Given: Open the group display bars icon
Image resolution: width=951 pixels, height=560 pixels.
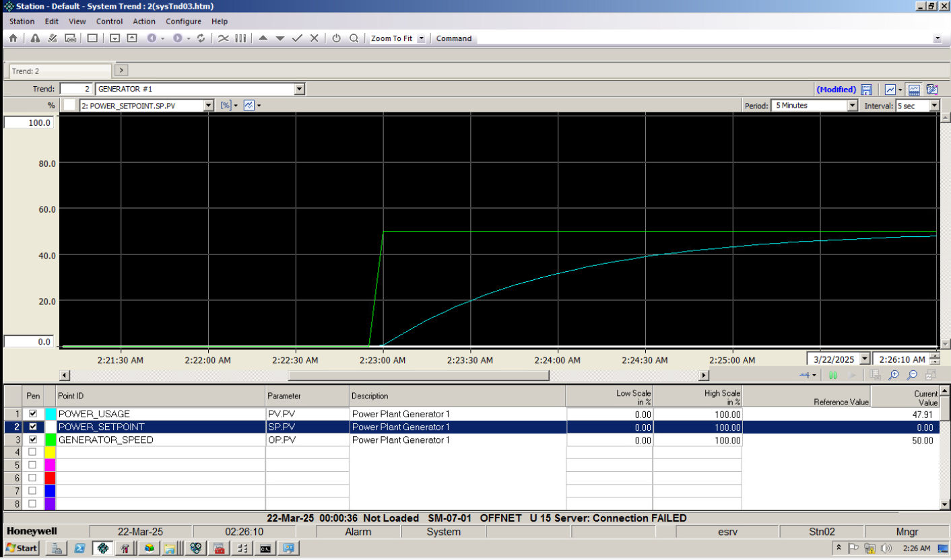Looking at the screenshot, I should (241, 38).
